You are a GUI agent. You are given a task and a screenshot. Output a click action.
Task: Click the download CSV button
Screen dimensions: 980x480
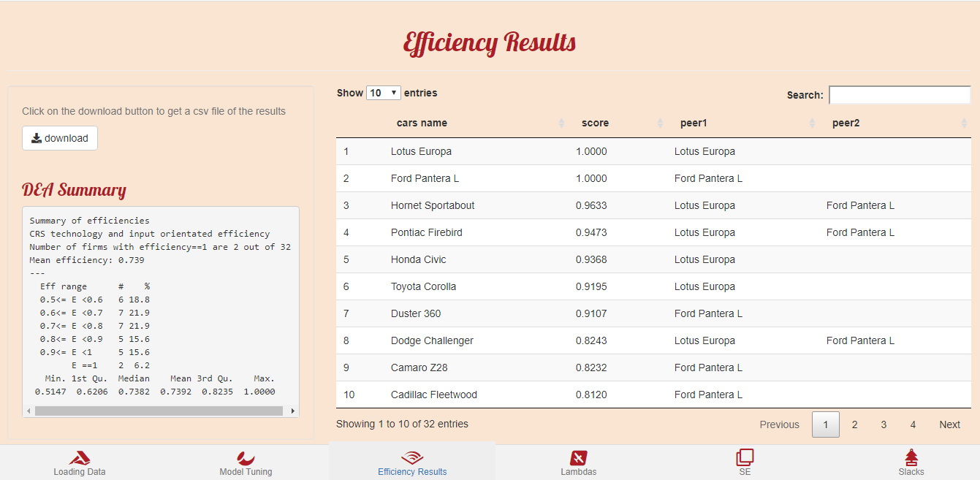[60, 138]
